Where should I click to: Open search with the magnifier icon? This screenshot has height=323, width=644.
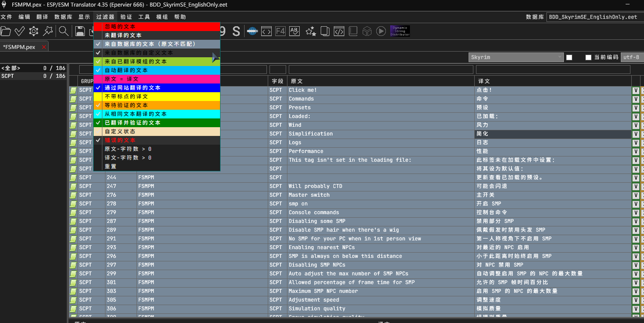click(x=64, y=31)
